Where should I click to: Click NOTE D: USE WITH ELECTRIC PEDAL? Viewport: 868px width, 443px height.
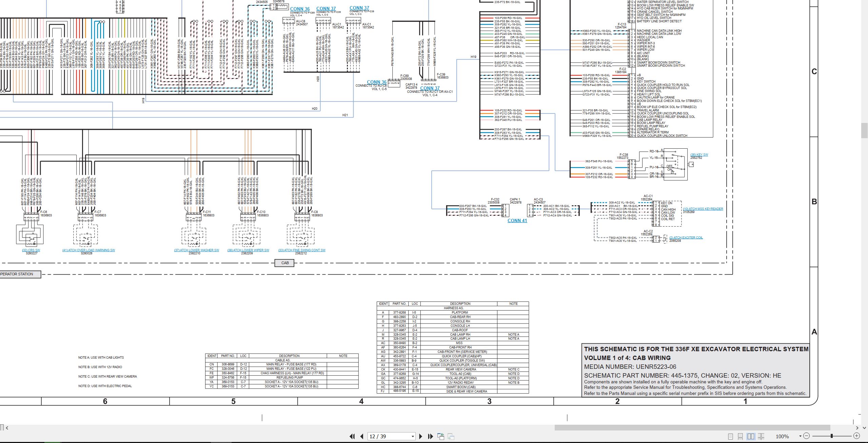105,386
